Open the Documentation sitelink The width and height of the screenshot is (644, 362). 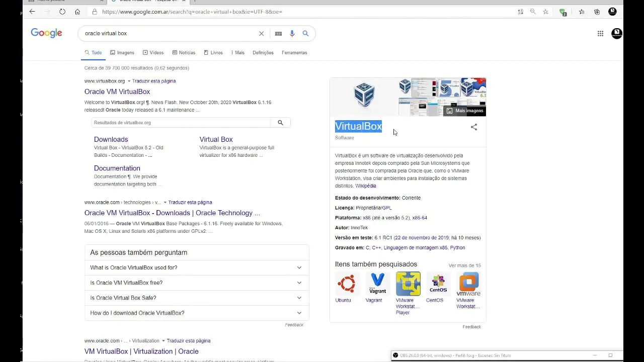117,168
